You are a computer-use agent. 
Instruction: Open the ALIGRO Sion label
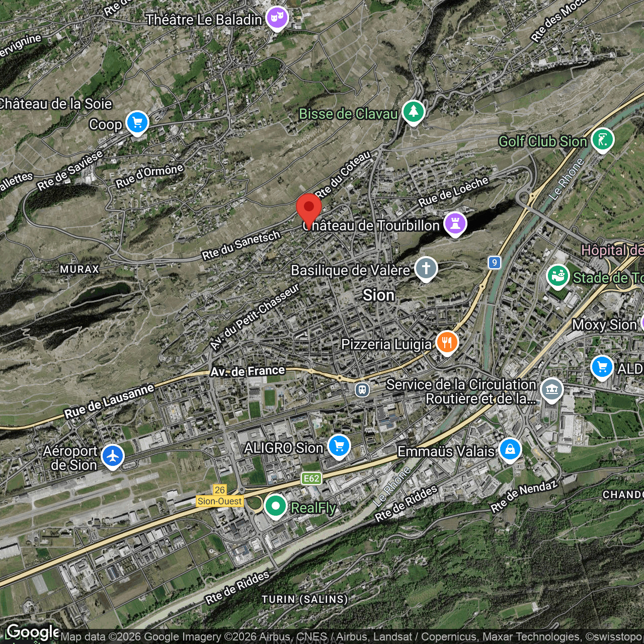(x=284, y=448)
